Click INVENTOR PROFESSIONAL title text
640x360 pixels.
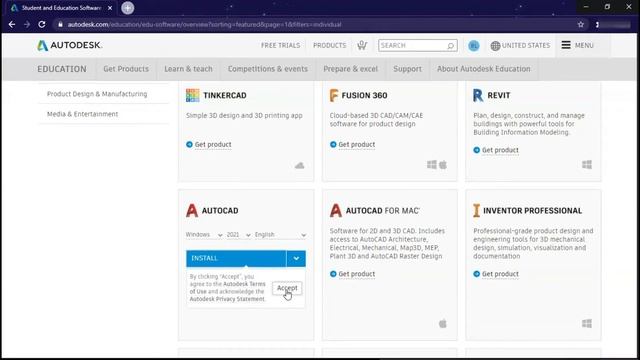533,211
